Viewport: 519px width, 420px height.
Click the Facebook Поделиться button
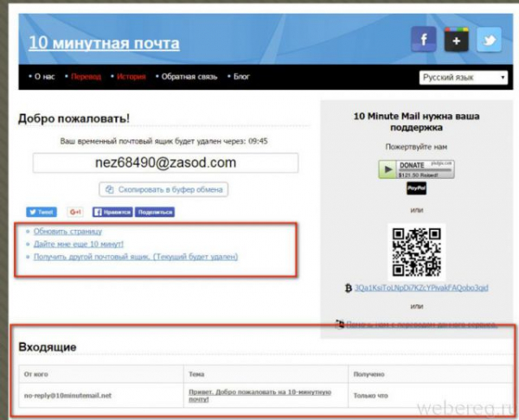(x=155, y=212)
